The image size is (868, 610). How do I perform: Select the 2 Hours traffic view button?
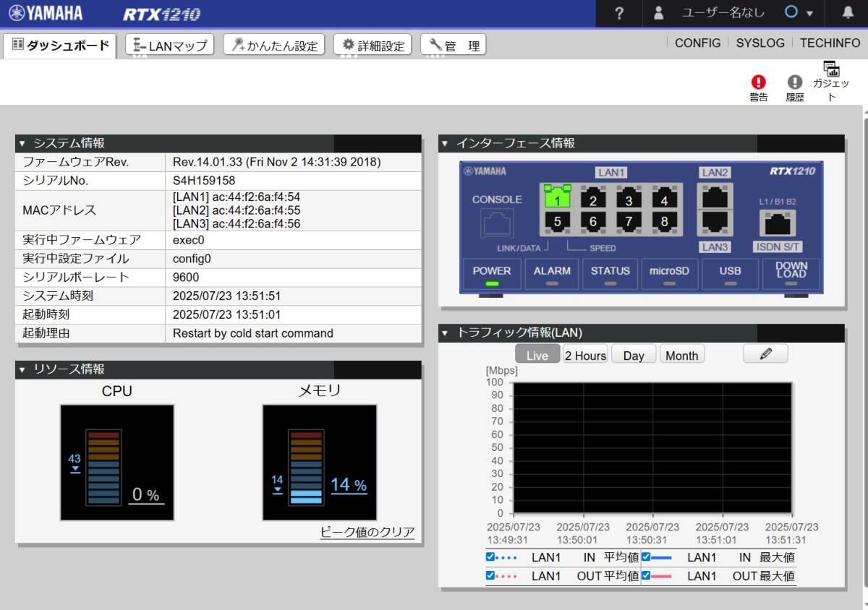click(585, 355)
